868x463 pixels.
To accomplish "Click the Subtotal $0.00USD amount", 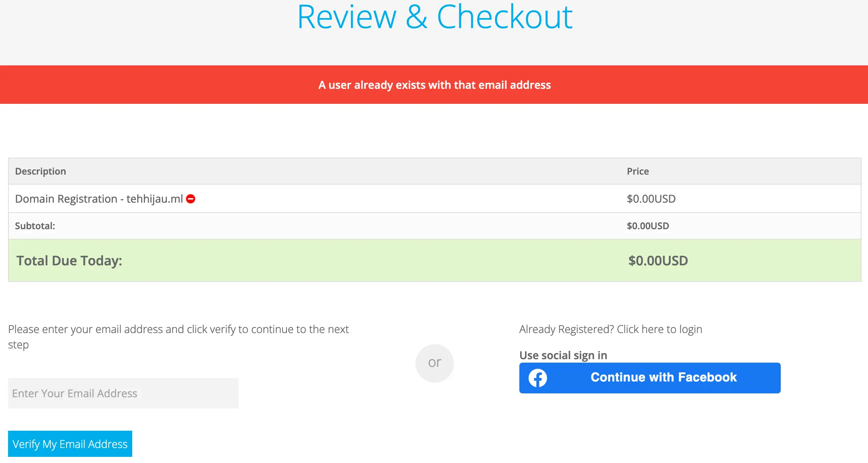I will (648, 226).
